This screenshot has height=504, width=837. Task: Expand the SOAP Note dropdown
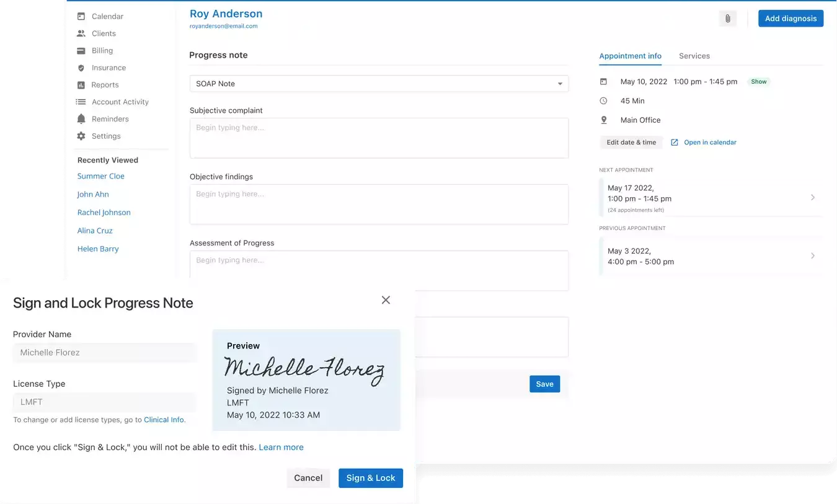coord(559,84)
